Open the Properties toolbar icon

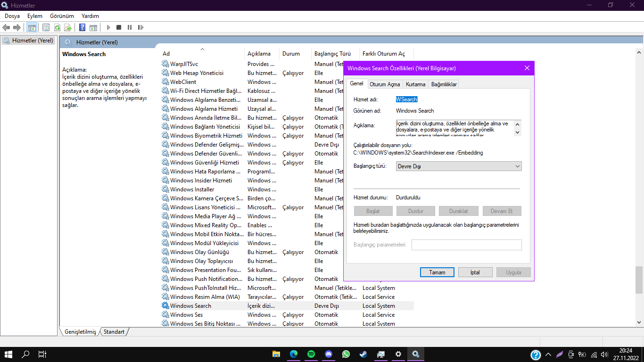[x=46, y=27]
